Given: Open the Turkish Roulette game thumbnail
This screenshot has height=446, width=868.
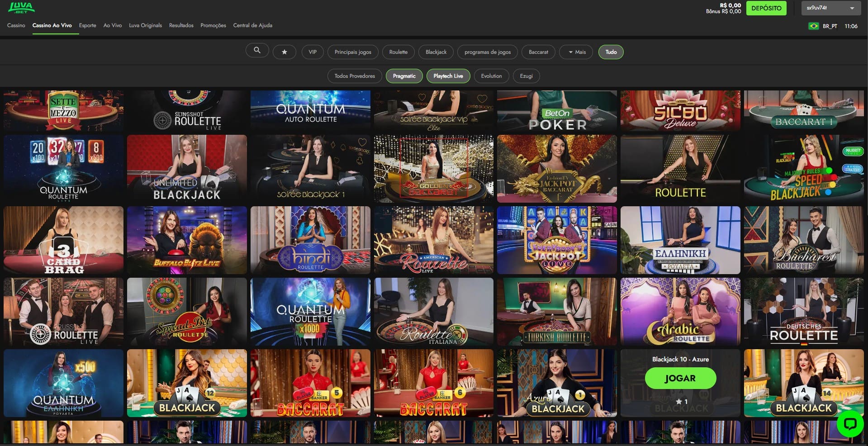Looking at the screenshot, I should click(x=557, y=312).
